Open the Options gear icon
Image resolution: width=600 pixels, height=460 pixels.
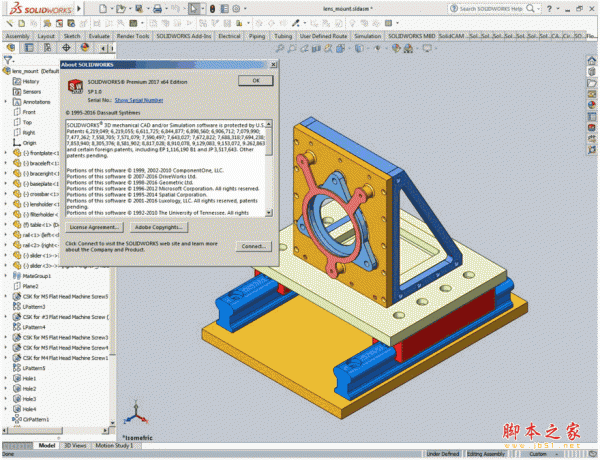[x=236, y=8]
